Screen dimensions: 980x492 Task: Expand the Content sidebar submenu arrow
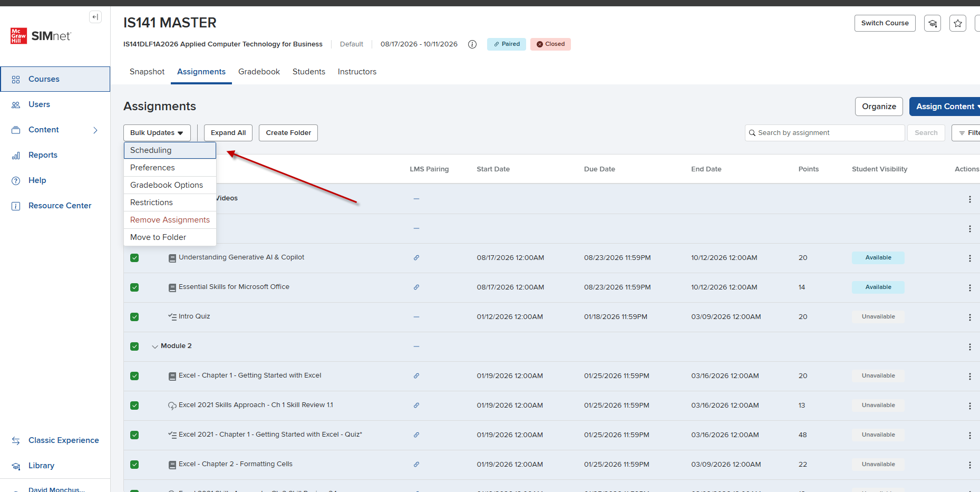pyautogui.click(x=95, y=130)
